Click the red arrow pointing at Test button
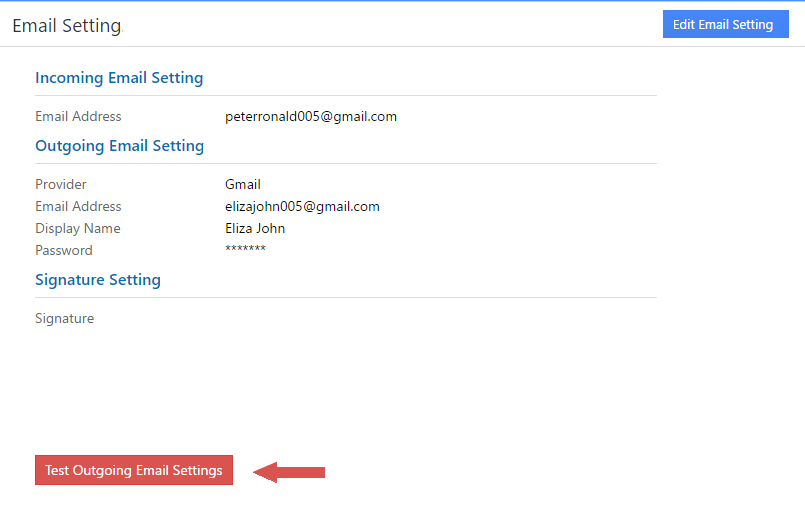Viewport: 805px width, 514px height. (290, 471)
